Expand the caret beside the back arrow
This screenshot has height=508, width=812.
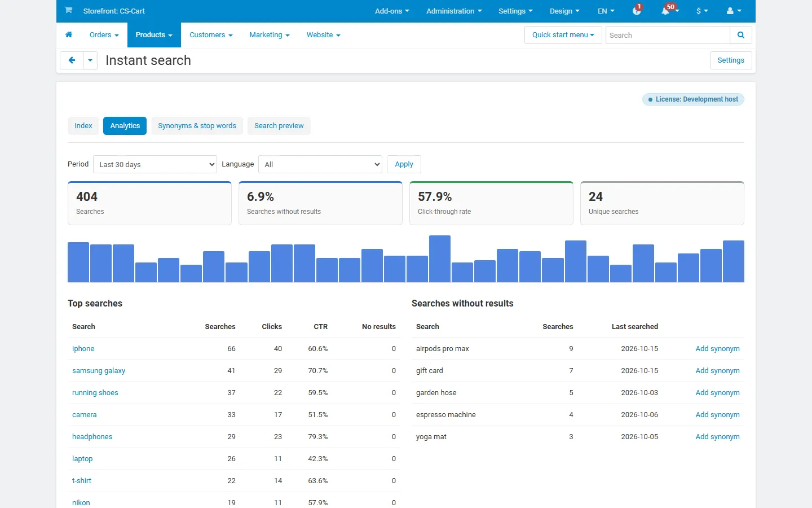click(90, 60)
